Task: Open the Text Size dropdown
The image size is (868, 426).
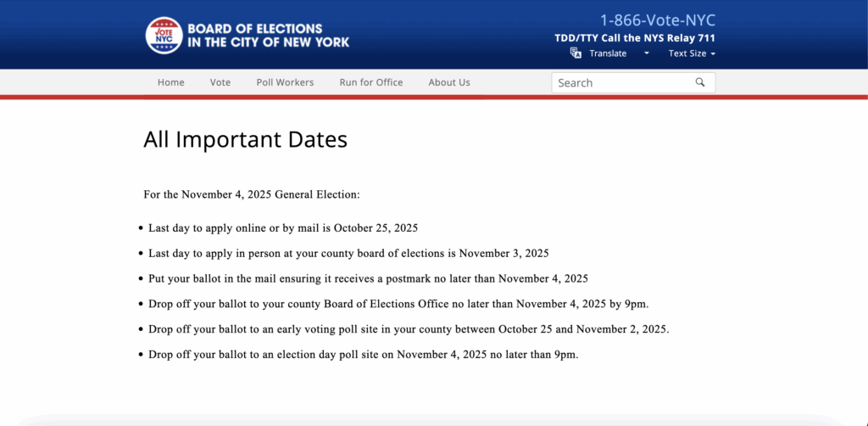Action: tap(687, 53)
